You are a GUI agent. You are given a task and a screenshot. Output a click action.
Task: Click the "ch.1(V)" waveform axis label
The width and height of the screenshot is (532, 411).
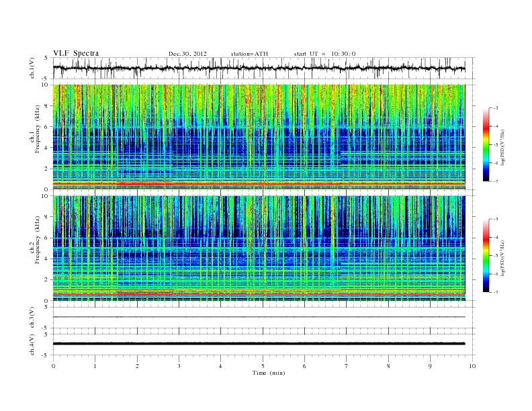click(32, 69)
